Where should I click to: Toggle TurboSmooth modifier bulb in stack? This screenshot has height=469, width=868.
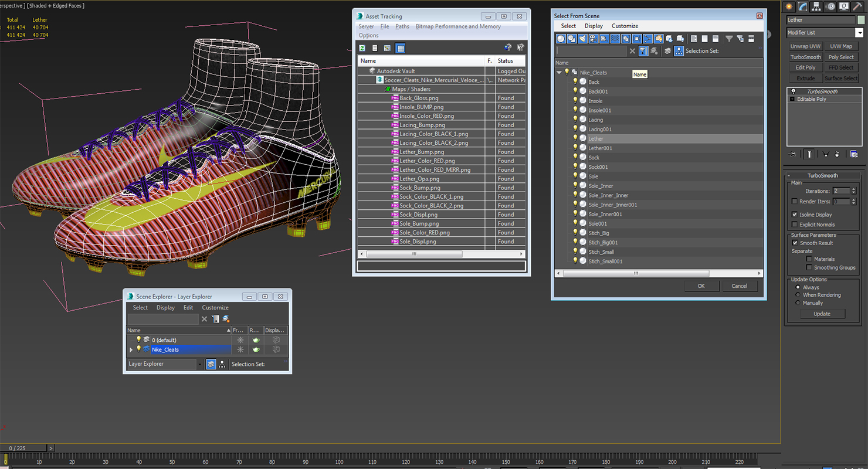click(x=794, y=91)
